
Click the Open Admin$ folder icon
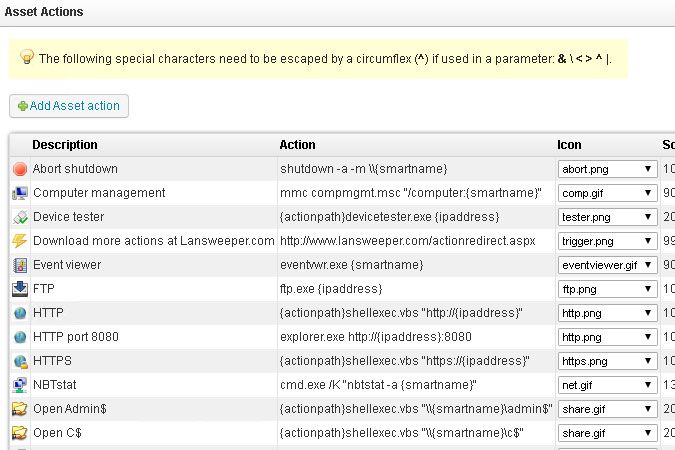(x=20, y=409)
